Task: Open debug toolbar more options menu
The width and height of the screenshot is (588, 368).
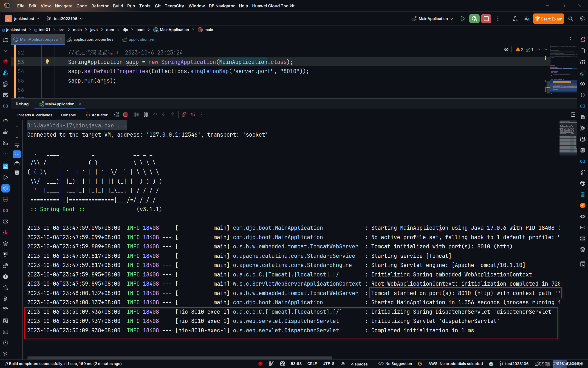Action: click(202, 115)
